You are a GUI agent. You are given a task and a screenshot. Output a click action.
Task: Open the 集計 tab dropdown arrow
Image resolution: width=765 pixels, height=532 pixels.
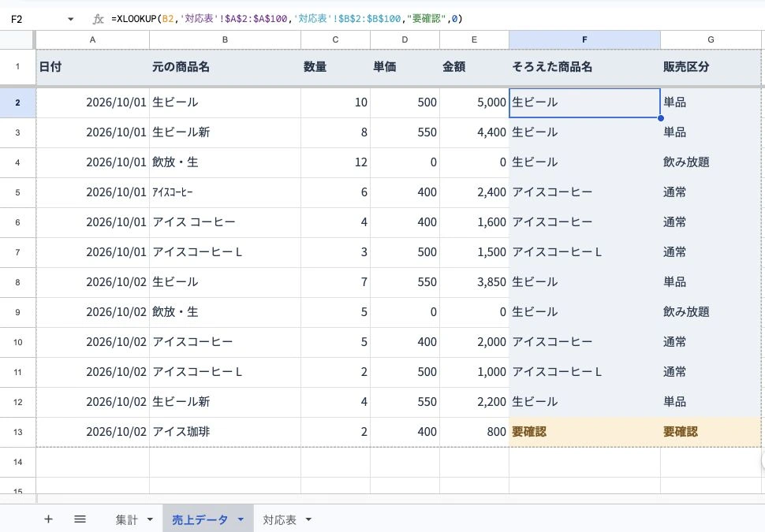coord(150,520)
